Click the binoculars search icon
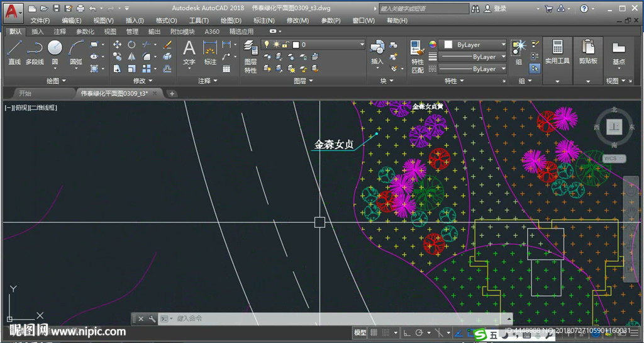The height and width of the screenshot is (343, 644). coord(475,8)
